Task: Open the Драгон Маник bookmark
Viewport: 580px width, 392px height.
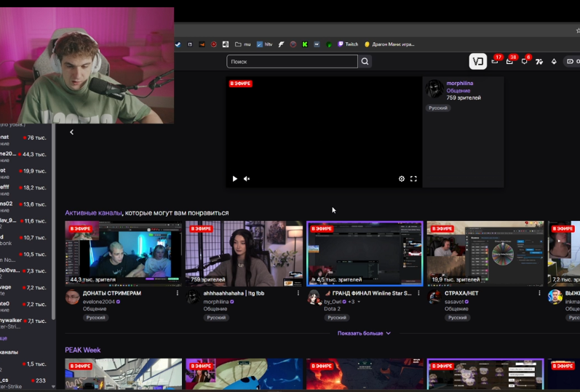Action: [x=389, y=44]
